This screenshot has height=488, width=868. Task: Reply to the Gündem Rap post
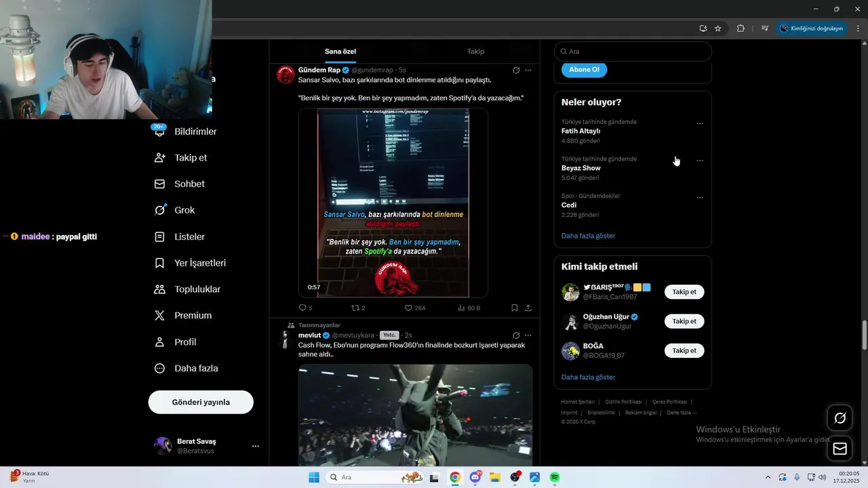coord(305,308)
